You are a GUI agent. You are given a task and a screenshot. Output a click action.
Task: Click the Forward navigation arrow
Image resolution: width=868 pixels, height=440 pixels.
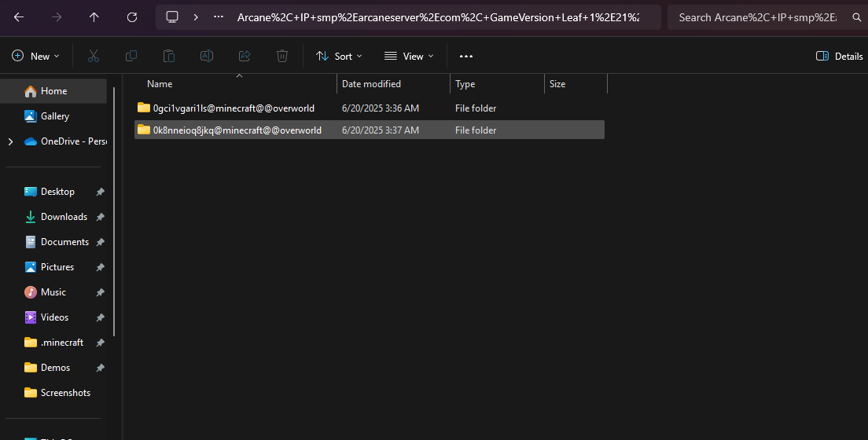(57, 17)
